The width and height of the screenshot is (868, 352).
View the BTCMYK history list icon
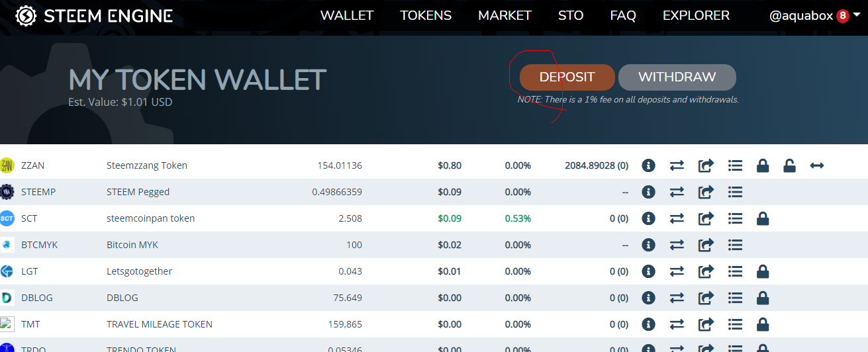pyautogui.click(x=735, y=245)
